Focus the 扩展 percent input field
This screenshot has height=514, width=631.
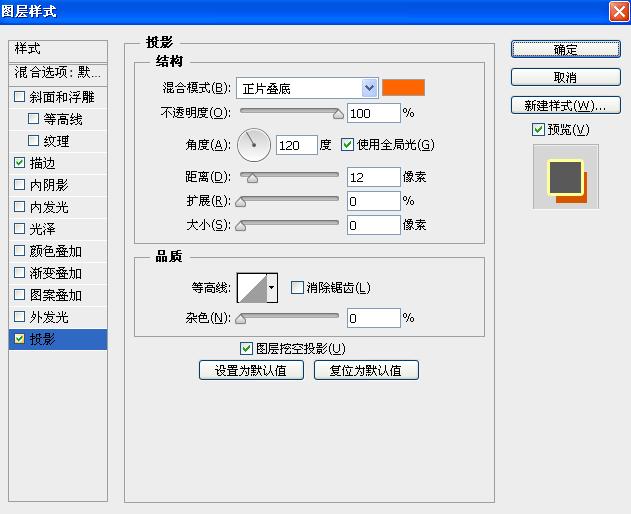pos(374,201)
